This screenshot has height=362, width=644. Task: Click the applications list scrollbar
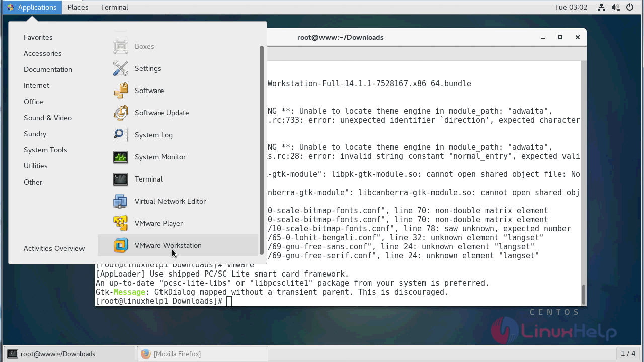point(261,150)
